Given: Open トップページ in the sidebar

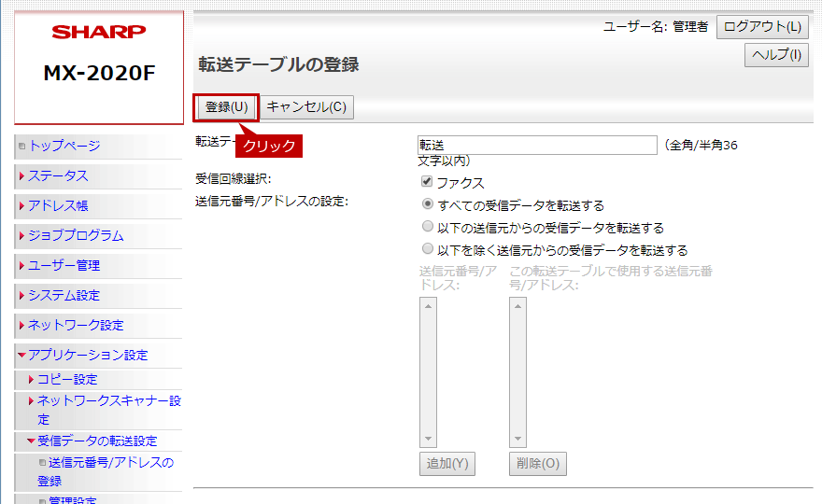Looking at the screenshot, I should 64,147.
